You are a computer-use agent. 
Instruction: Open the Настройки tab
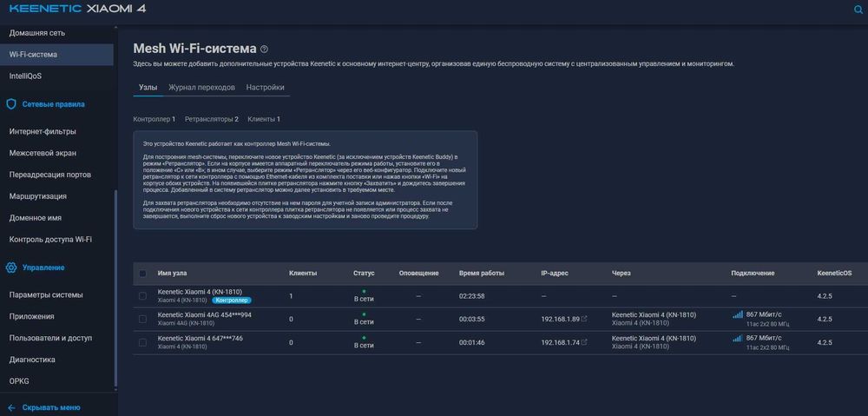click(265, 88)
